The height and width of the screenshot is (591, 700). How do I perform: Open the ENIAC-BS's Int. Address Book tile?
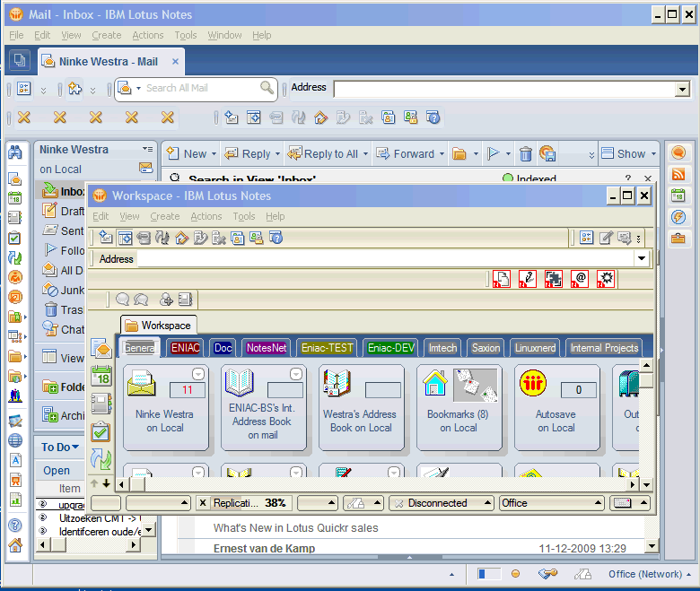coord(263,407)
